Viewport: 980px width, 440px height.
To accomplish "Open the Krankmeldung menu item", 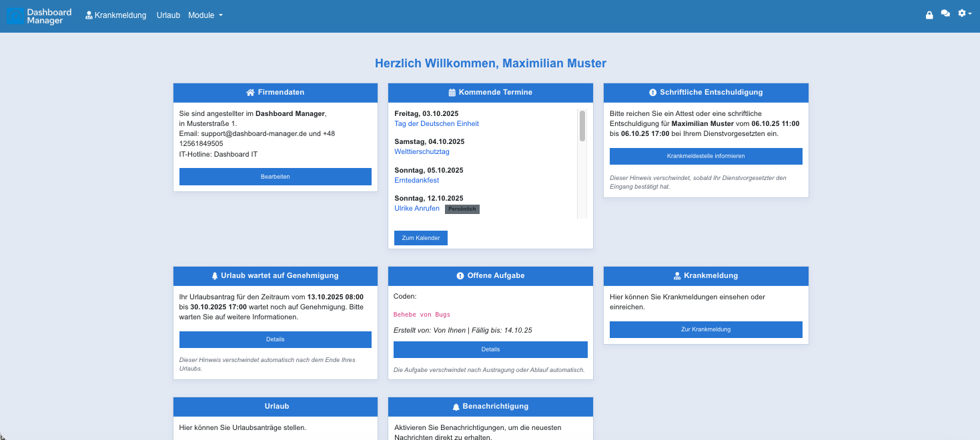I will pos(120,14).
